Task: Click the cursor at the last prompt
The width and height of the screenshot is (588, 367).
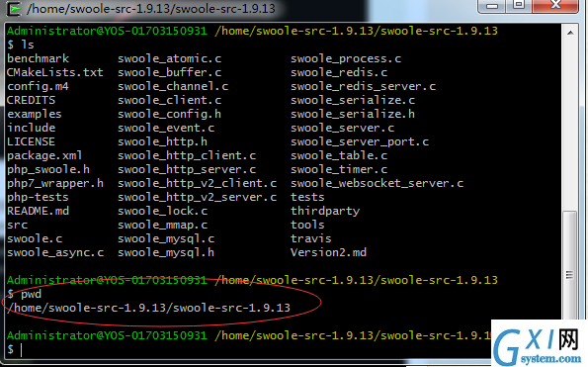Action: point(22,350)
